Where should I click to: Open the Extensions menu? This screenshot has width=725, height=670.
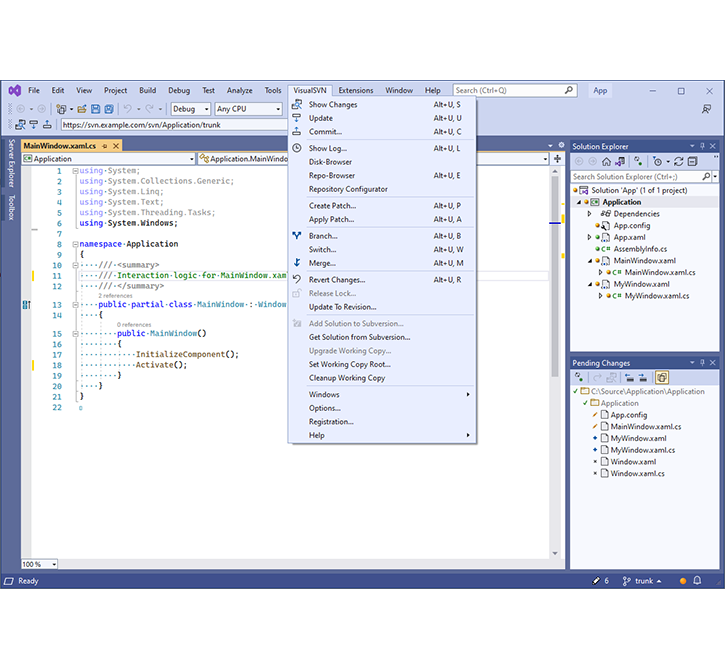click(x=356, y=91)
